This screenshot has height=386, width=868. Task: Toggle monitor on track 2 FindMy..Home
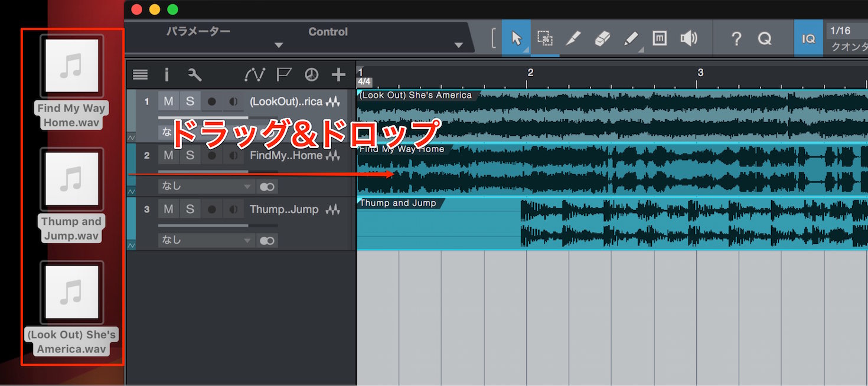click(233, 155)
